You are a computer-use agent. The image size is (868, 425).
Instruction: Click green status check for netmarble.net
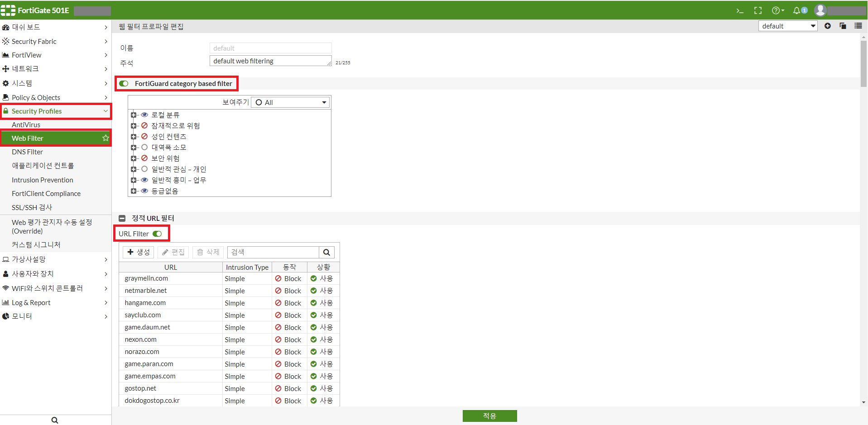313,291
